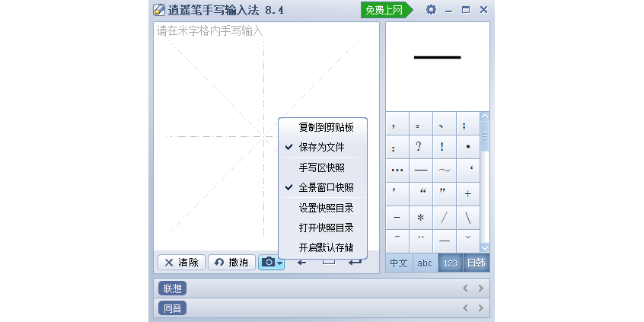Click the Enter return-arrow icon
Viewport: 644px width, 322px height.
(355, 262)
